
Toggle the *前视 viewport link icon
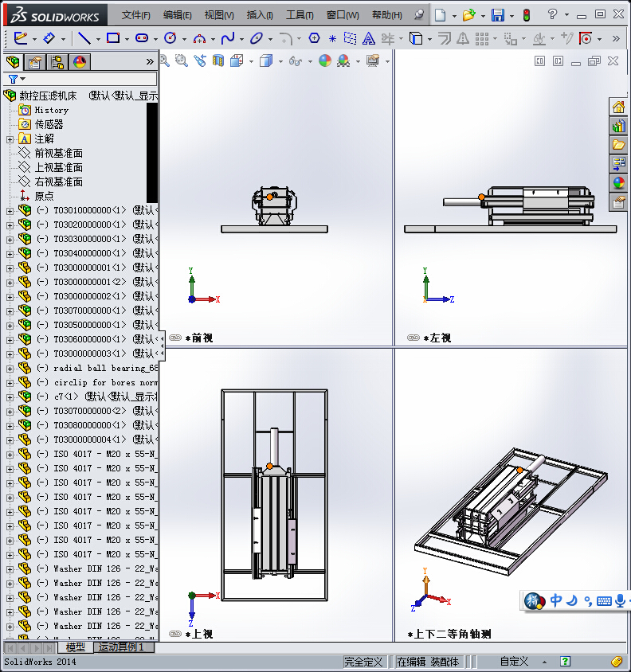175,338
